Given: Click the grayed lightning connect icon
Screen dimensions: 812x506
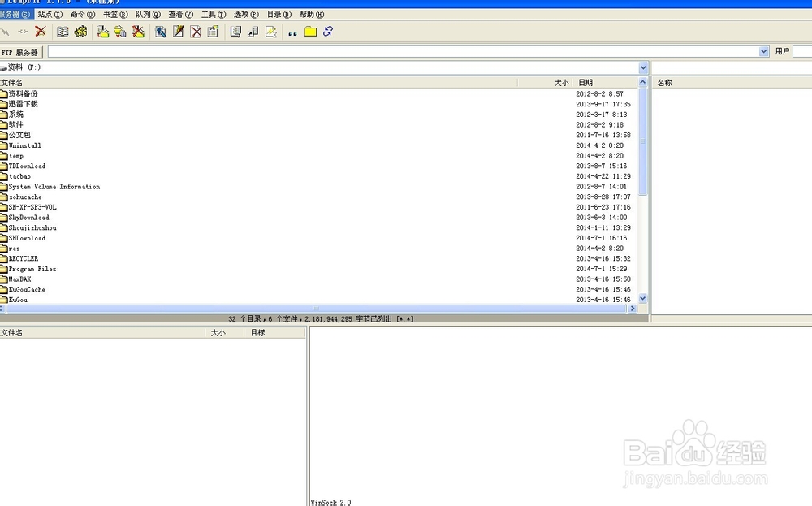Looking at the screenshot, I should (x=5, y=32).
